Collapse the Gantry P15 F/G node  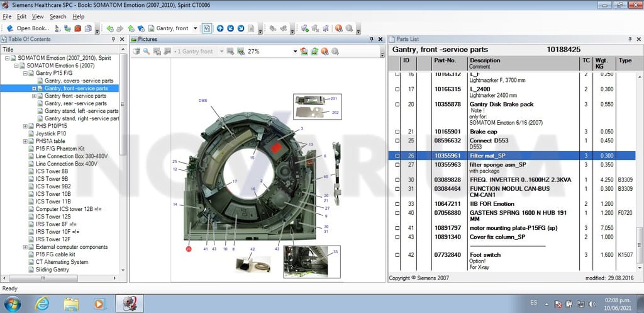(x=25, y=73)
